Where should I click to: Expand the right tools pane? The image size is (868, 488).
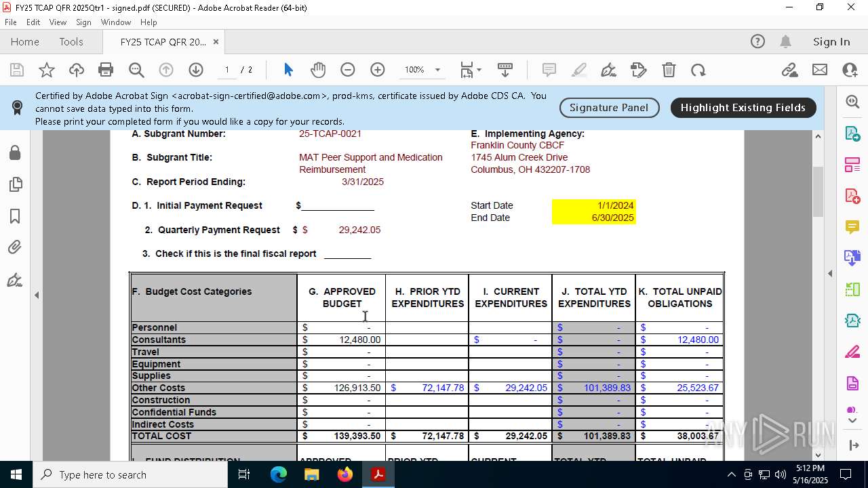(853, 445)
